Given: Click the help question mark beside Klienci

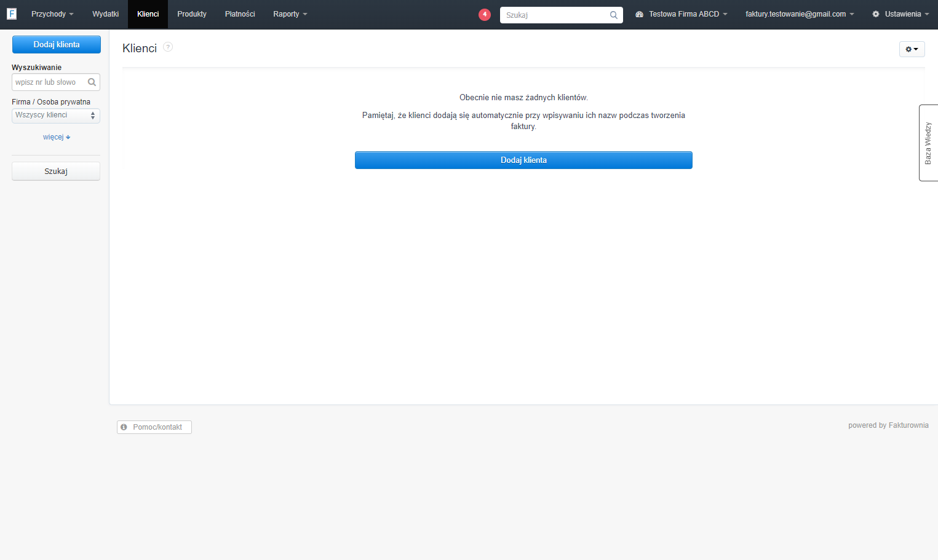Looking at the screenshot, I should point(168,47).
